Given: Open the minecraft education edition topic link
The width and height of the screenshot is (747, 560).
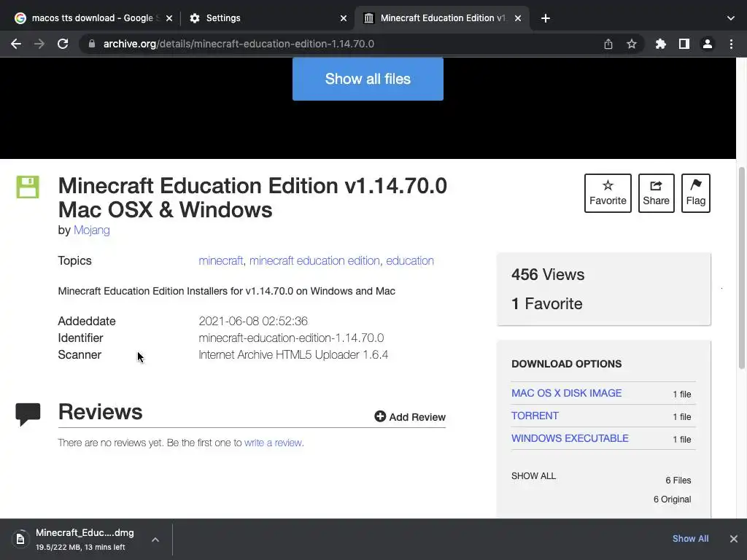Looking at the screenshot, I should 314,260.
